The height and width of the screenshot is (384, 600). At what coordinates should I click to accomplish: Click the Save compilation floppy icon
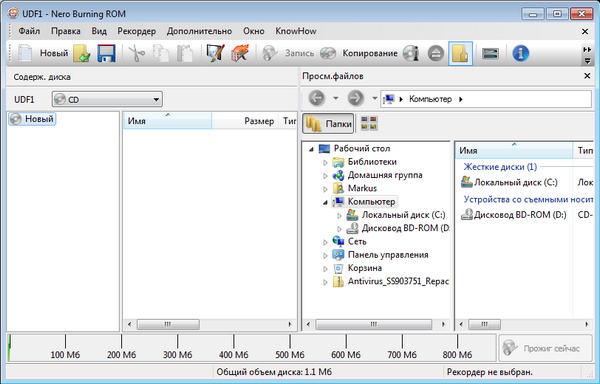pyautogui.click(x=106, y=53)
